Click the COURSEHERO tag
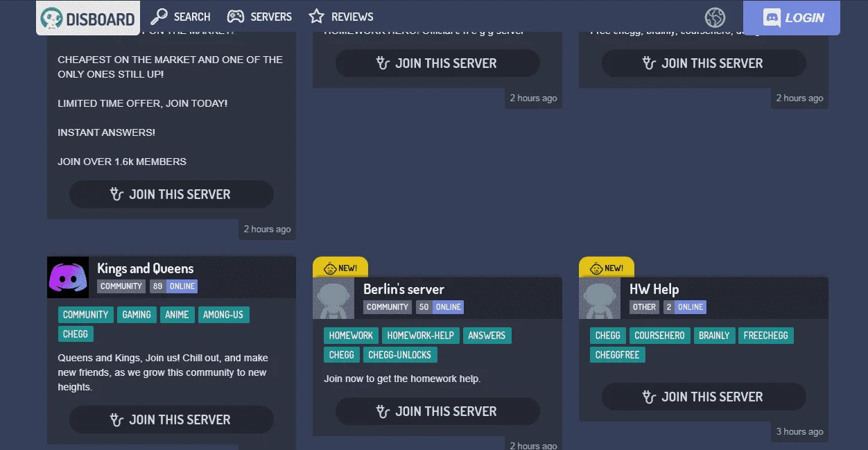Screen dimensions: 868x450 (x=660, y=336)
